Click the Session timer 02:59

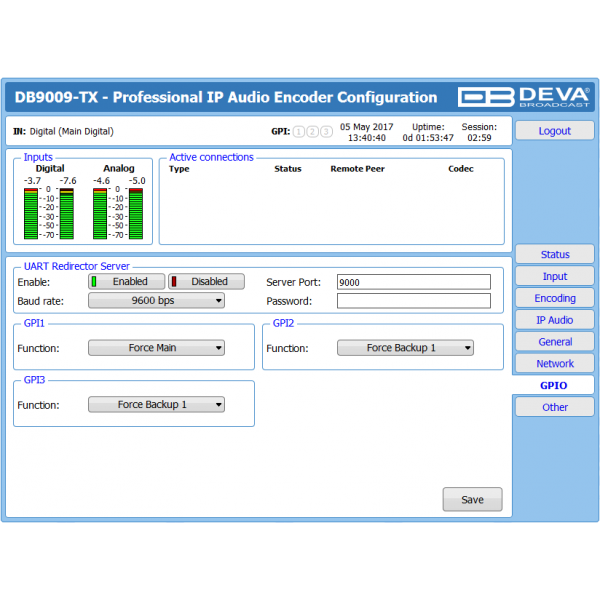479,138
